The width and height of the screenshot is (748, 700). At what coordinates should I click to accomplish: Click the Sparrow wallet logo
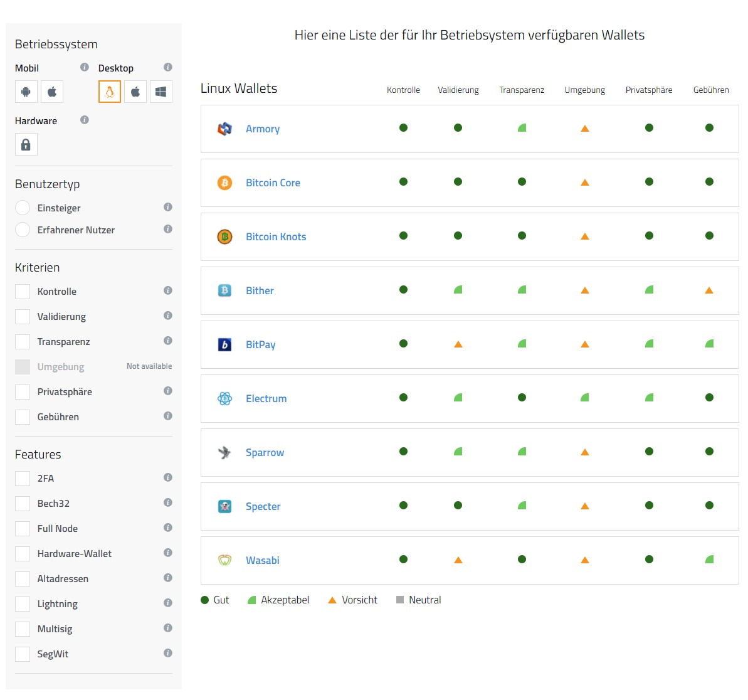tap(224, 452)
